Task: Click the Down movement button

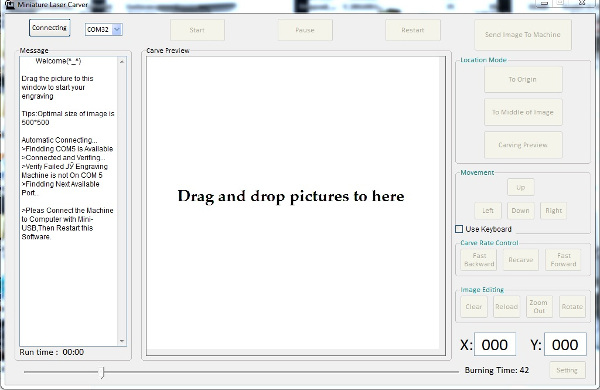Action: pyautogui.click(x=520, y=211)
